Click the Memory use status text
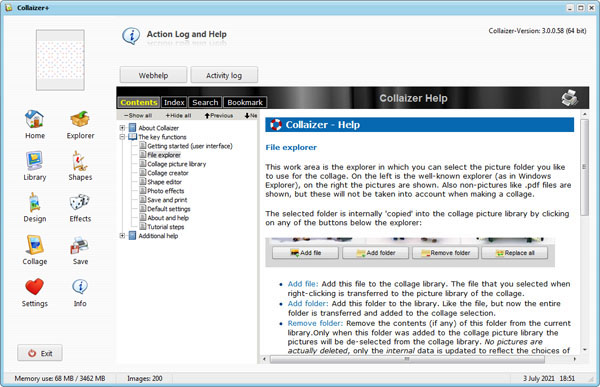 point(60,378)
